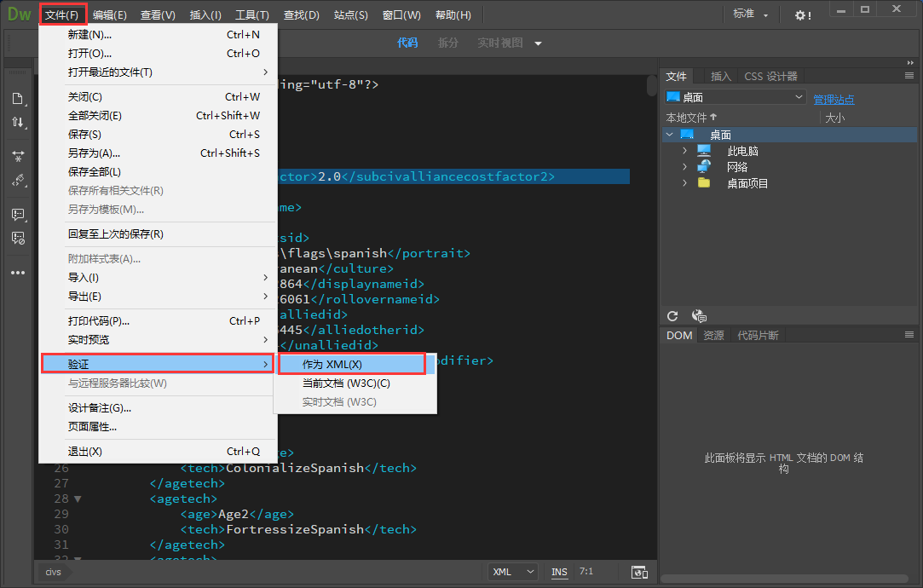Open the DOM panel options menu icon
This screenshot has width=923, height=588.
pos(909,335)
